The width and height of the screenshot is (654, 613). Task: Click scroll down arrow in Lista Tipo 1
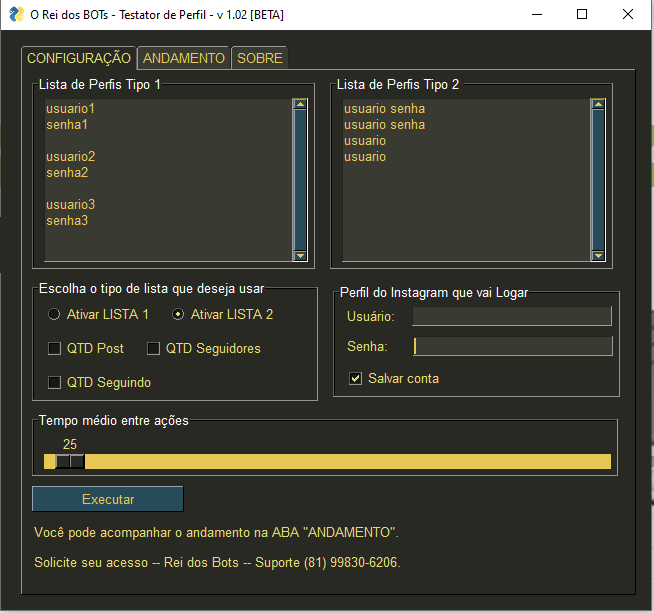300,256
